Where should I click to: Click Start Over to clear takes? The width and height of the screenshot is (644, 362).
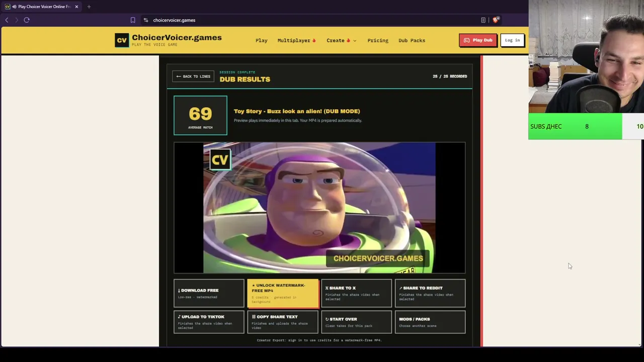(356, 322)
